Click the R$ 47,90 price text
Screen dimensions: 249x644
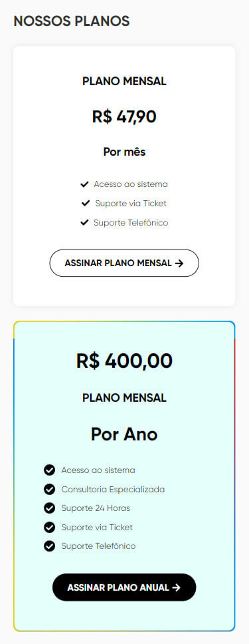coord(124,116)
